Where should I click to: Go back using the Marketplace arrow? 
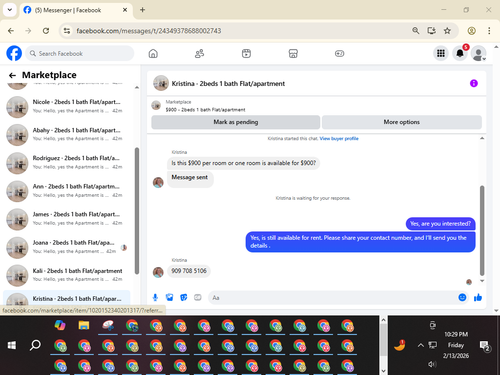[x=12, y=75]
